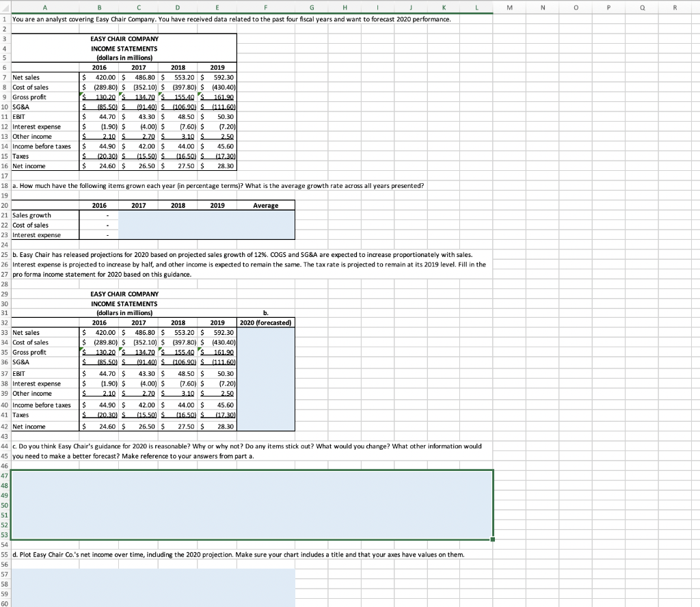Screen dimensions: 700x607
Task: Select row 17 header
Action: point(5,176)
